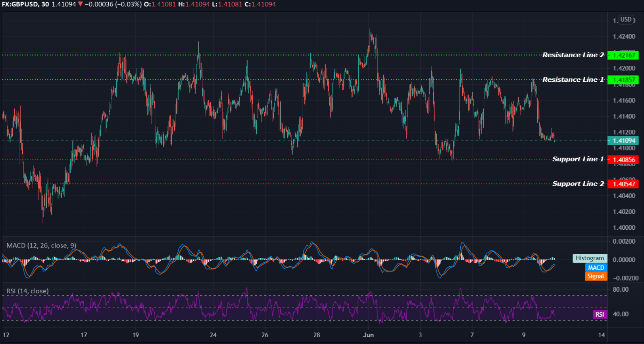Click the 9 date label on time axis

point(524,335)
